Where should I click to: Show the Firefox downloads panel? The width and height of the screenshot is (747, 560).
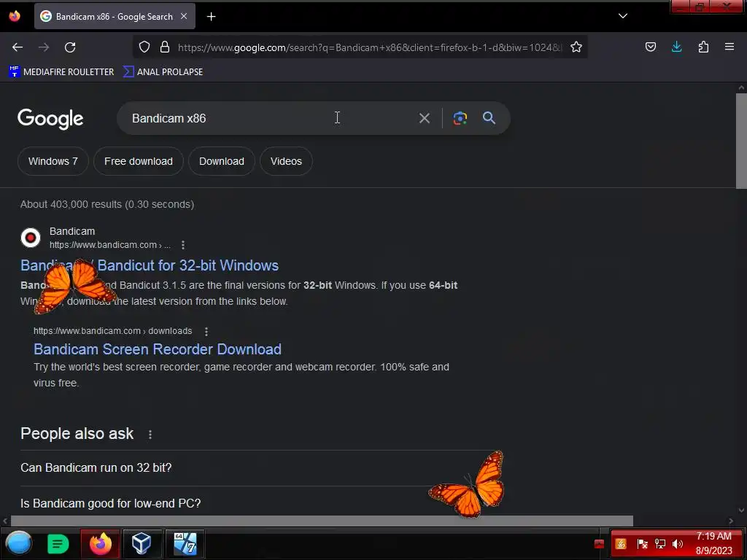pyautogui.click(x=676, y=47)
